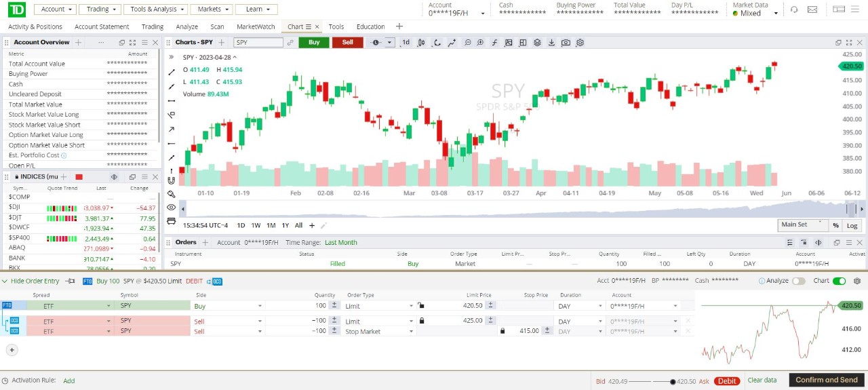Take a chart snapshot with camera icon

click(x=566, y=42)
